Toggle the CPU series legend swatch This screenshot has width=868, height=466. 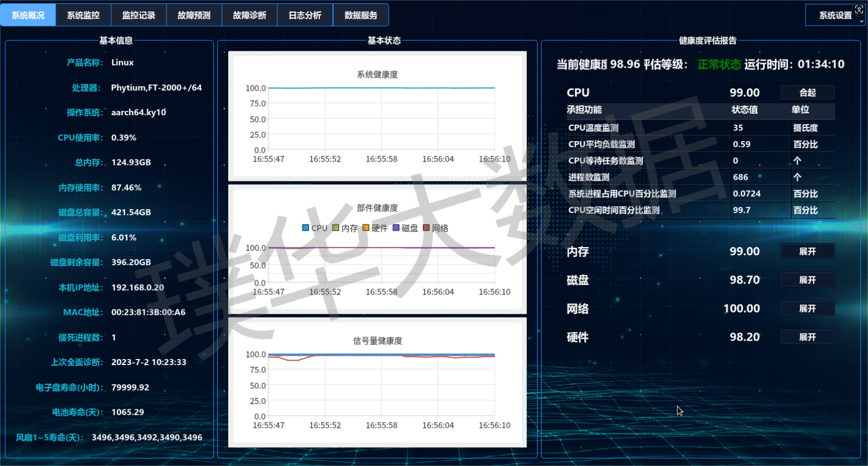pyautogui.click(x=306, y=228)
